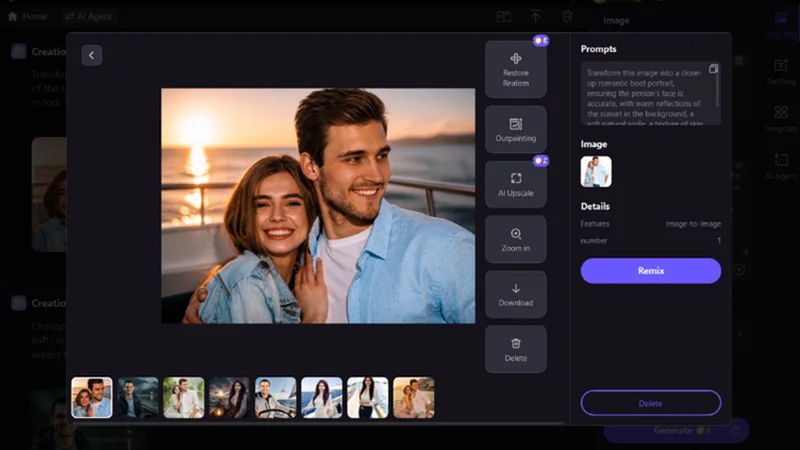Select the Zoom in tool
Image resolution: width=800 pixels, height=450 pixels.
(516, 239)
